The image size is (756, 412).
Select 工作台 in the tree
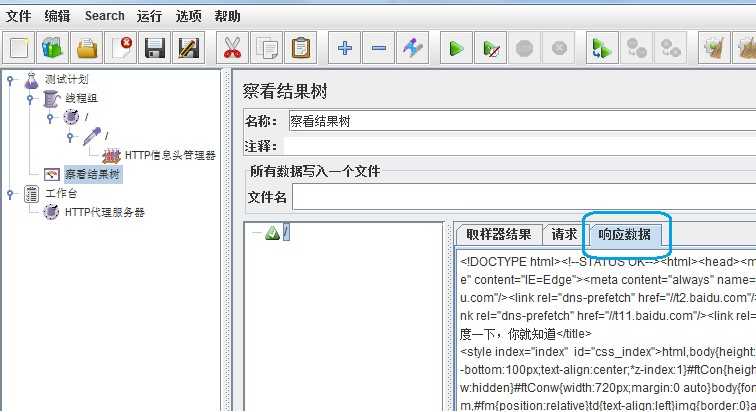61,193
